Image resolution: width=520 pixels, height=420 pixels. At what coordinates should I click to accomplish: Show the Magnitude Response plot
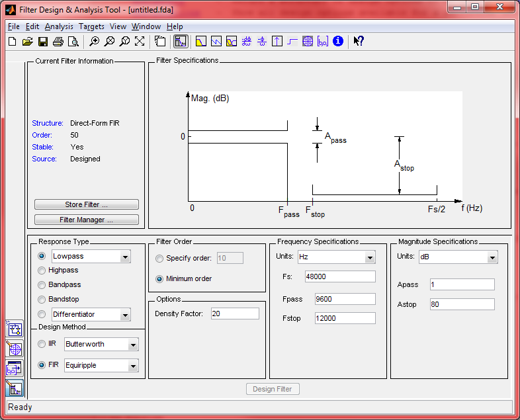coord(201,42)
